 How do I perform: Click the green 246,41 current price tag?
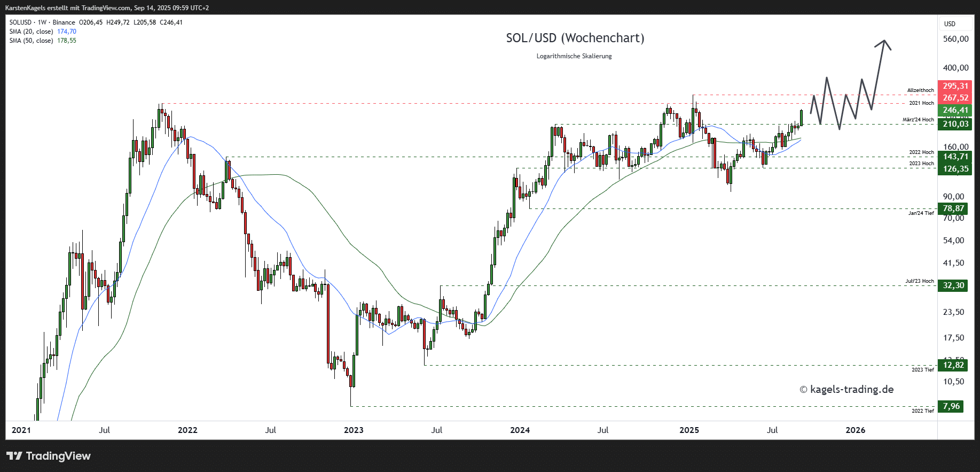(955, 111)
